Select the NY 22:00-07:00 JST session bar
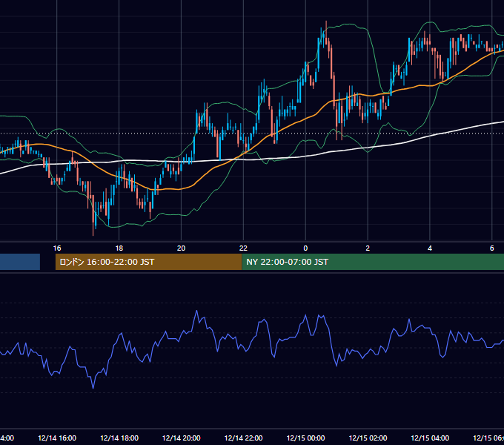Viewport: 504px width, 445px height. tap(373, 262)
